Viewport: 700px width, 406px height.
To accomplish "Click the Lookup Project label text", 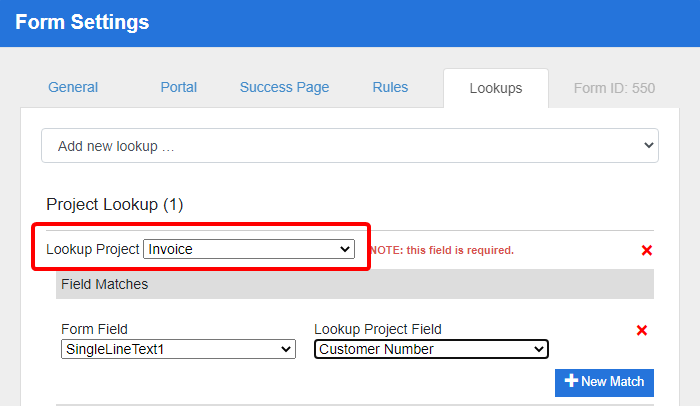I will click(x=93, y=249).
